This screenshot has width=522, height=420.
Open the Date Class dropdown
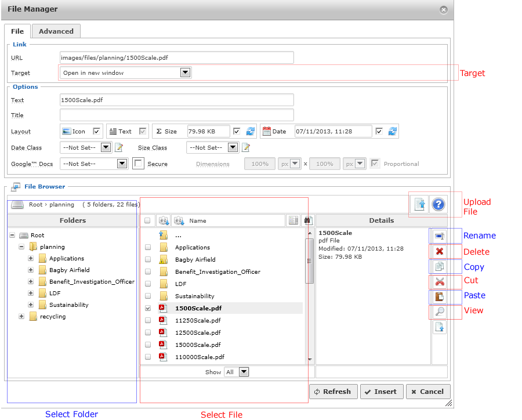106,147
